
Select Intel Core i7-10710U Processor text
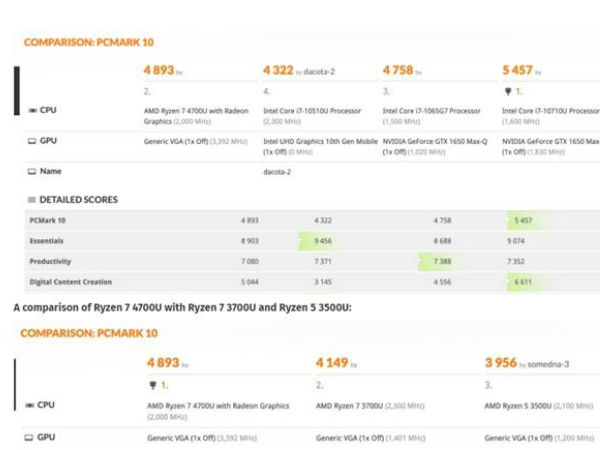point(551,111)
